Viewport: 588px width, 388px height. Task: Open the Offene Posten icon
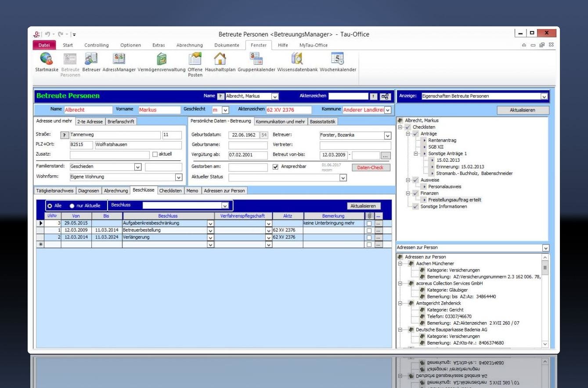(195, 59)
